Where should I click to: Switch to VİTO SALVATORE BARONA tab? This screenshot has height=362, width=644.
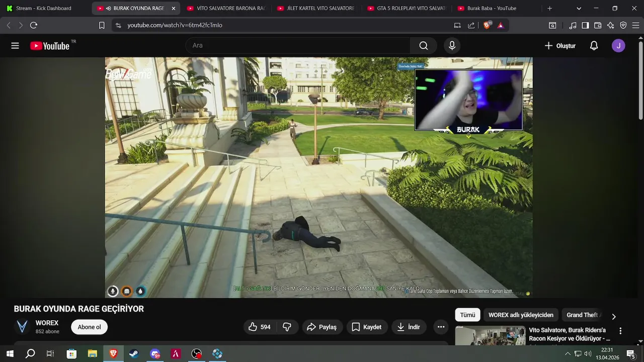[226, 9]
